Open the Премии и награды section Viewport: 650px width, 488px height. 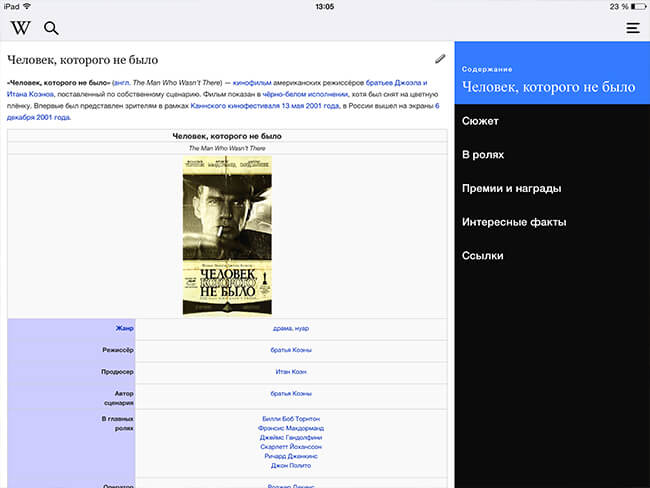tap(512, 188)
